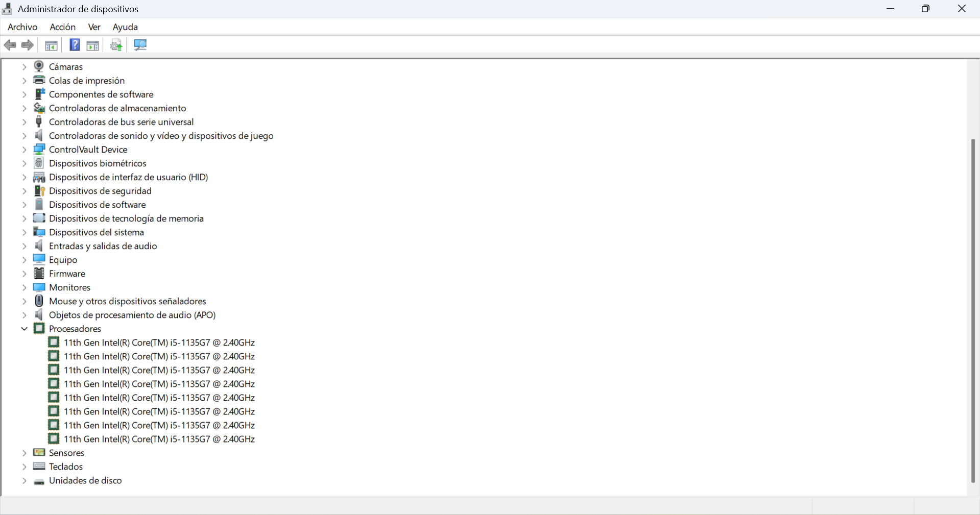
Task: Expand the Monitores category
Action: [24, 287]
